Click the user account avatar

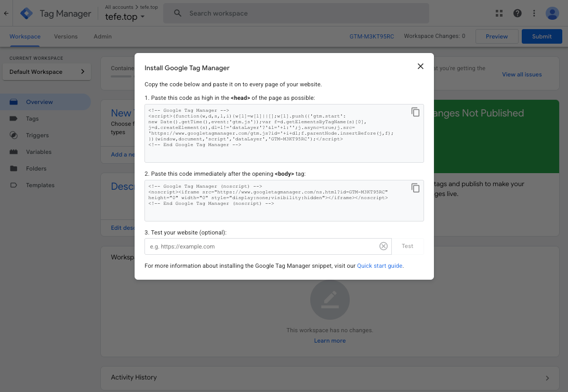(552, 14)
